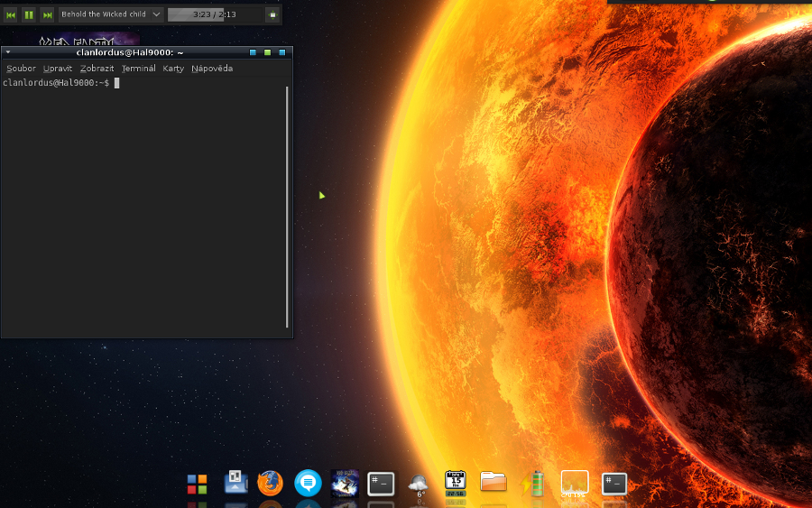812x508 pixels.
Task: Launch Firefox from the dock
Action: coord(271,483)
